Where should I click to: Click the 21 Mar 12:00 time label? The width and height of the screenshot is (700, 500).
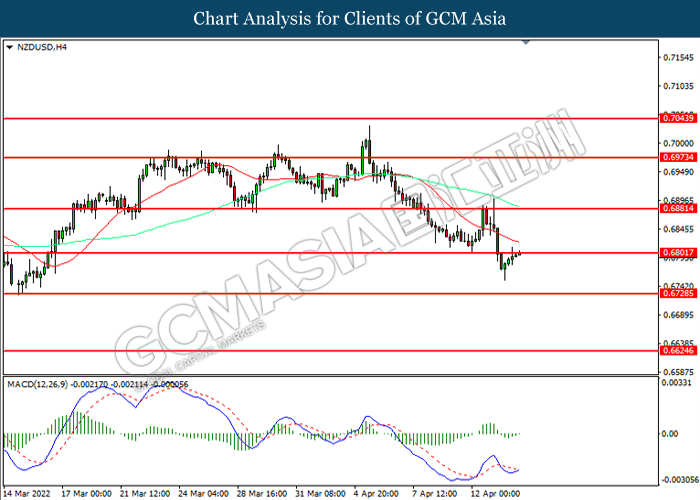tap(145, 494)
